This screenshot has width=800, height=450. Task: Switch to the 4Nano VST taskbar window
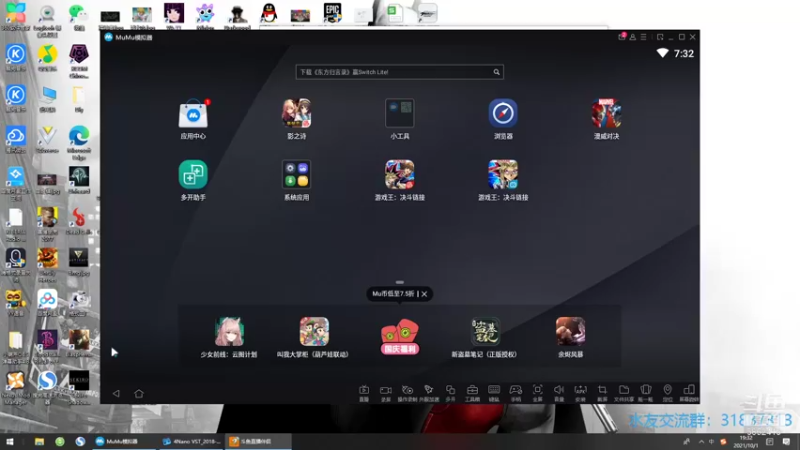(x=191, y=441)
